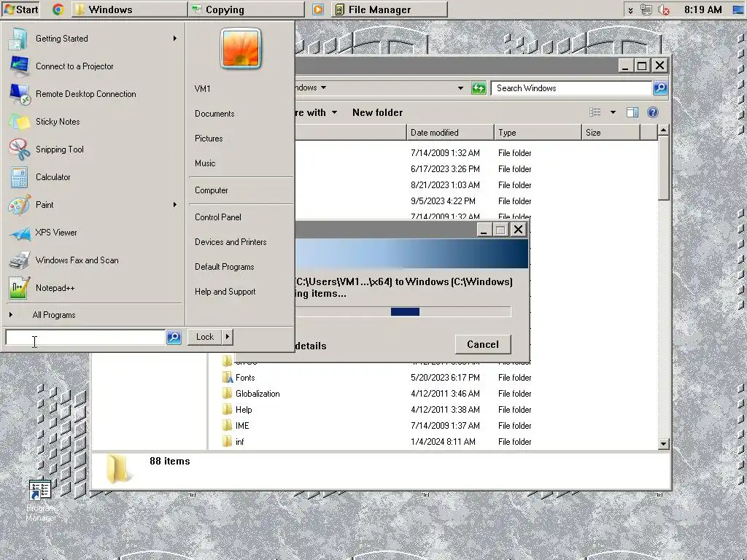The width and height of the screenshot is (747, 560).
Task: Click the change view icon in Explorer
Action: click(595, 112)
